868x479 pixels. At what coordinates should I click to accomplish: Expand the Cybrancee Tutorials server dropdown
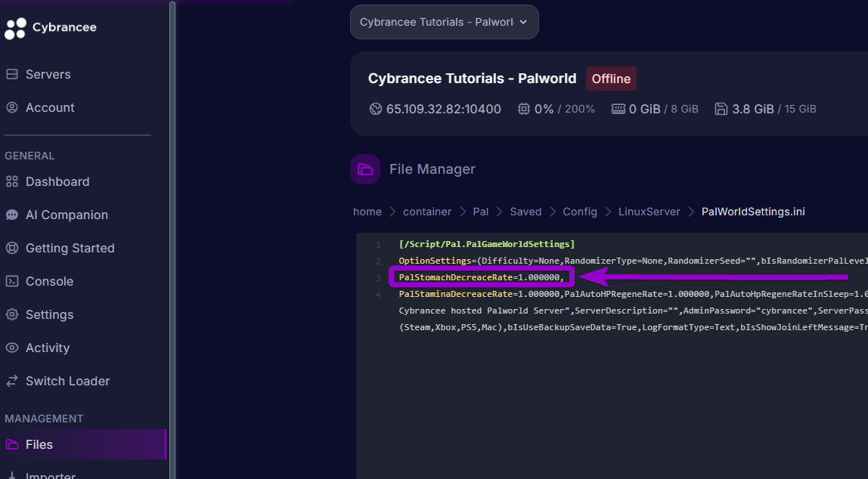tap(444, 22)
